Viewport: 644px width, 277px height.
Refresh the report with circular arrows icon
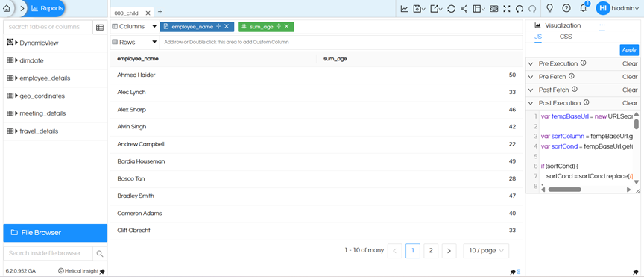click(x=451, y=9)
